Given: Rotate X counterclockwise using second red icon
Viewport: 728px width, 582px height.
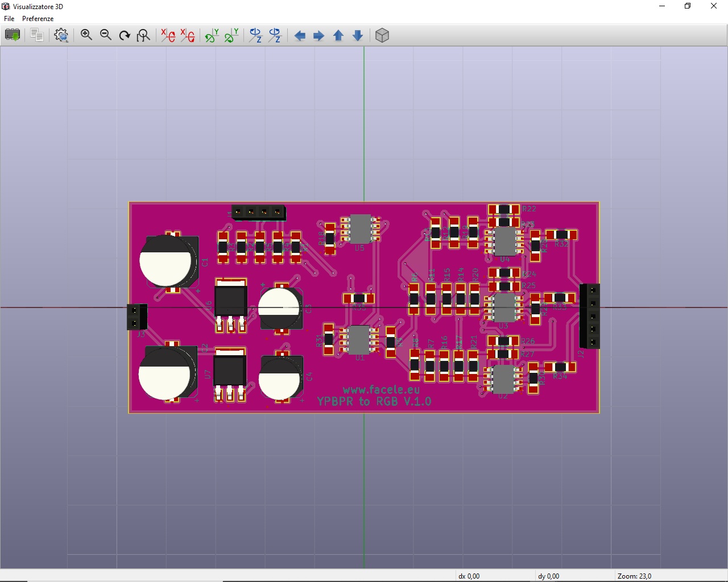Looking at the screenshot, I should pos(188,35).
